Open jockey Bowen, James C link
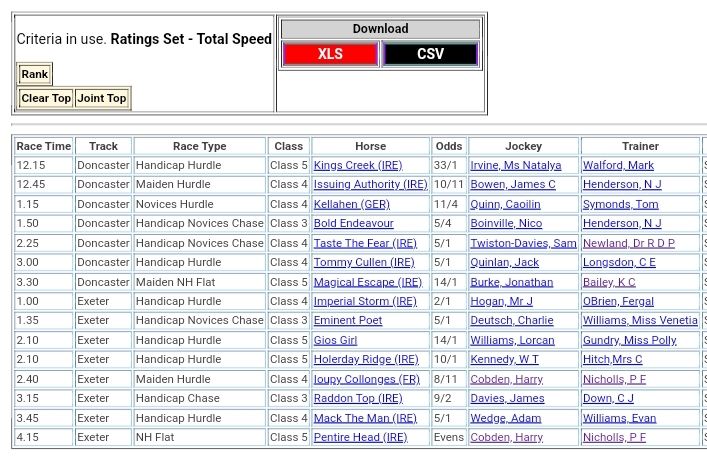 pos(513,185)
